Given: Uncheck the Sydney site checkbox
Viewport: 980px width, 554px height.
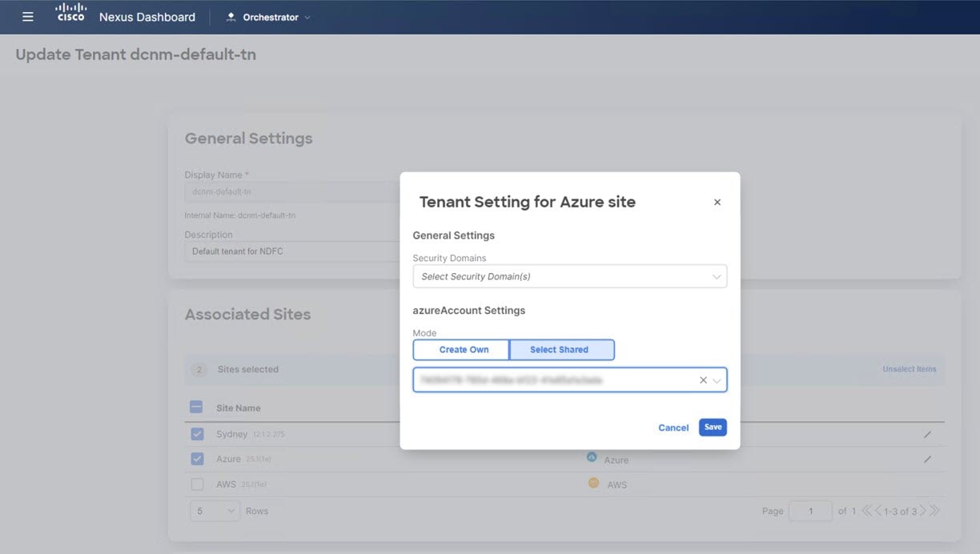Looking at the screenshot, I should click(x=197, y=434).
